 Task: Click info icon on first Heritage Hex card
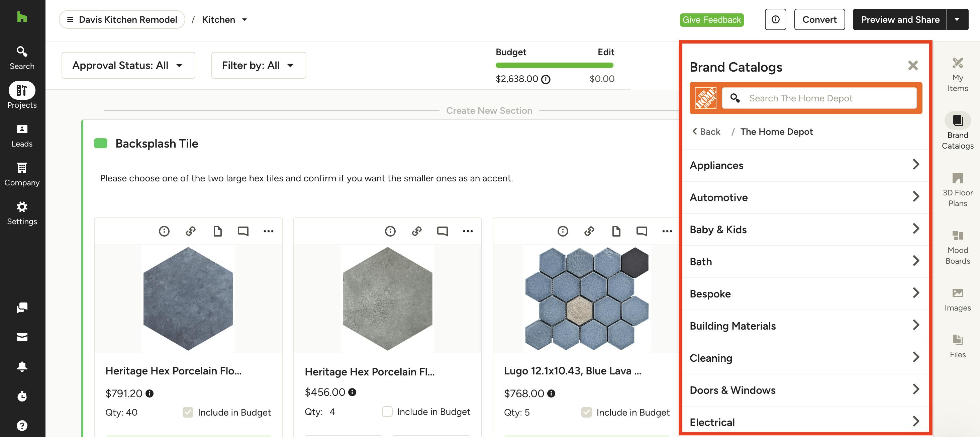(x=164, y=231)
